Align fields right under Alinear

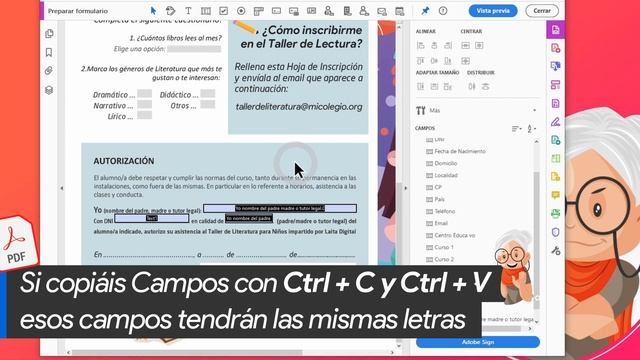coord(448,45)
